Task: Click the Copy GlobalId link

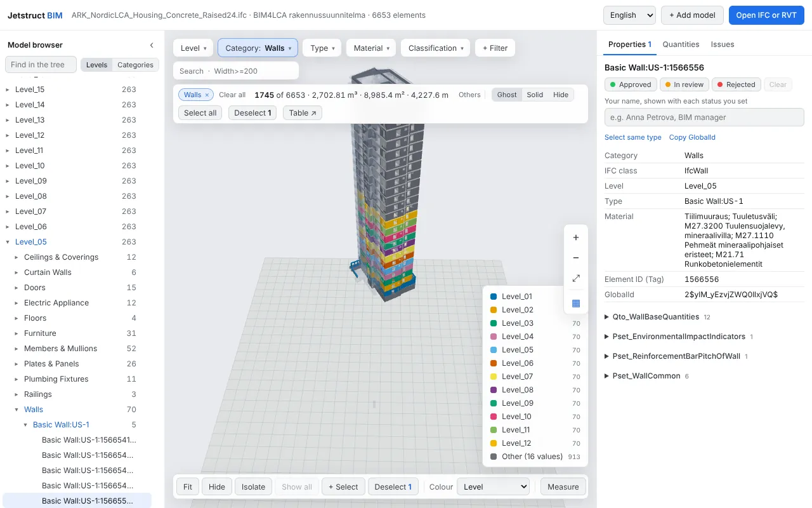Action: (x=692, y=137)
